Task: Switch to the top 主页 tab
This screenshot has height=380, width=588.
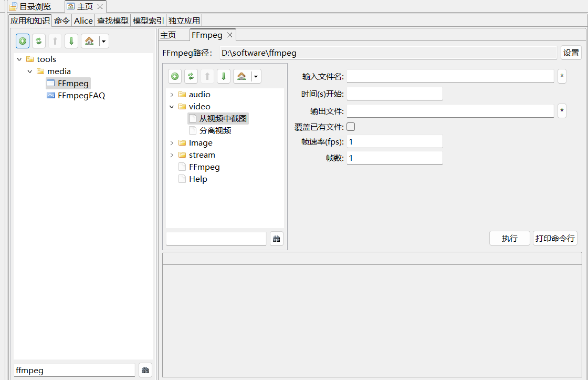Action: [x=85, y=7]
